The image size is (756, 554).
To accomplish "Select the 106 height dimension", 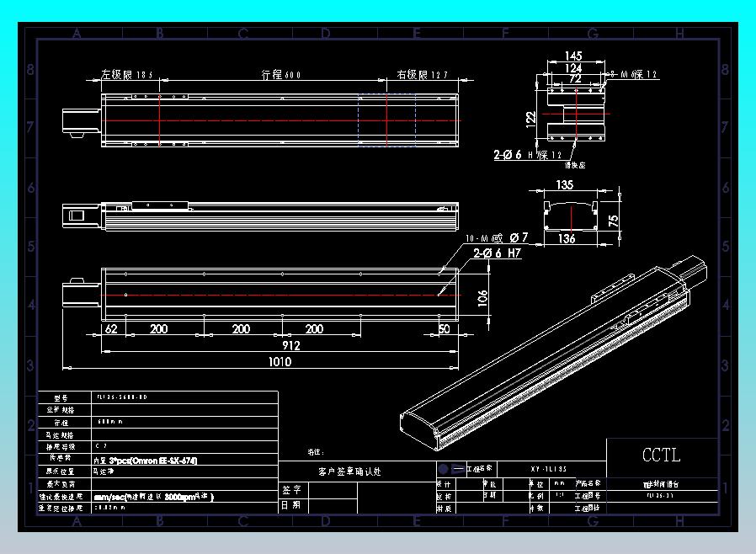I will point(482,298).
